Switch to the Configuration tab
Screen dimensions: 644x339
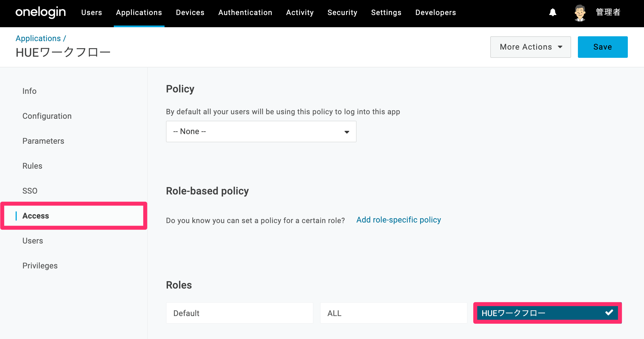(47, 116)
